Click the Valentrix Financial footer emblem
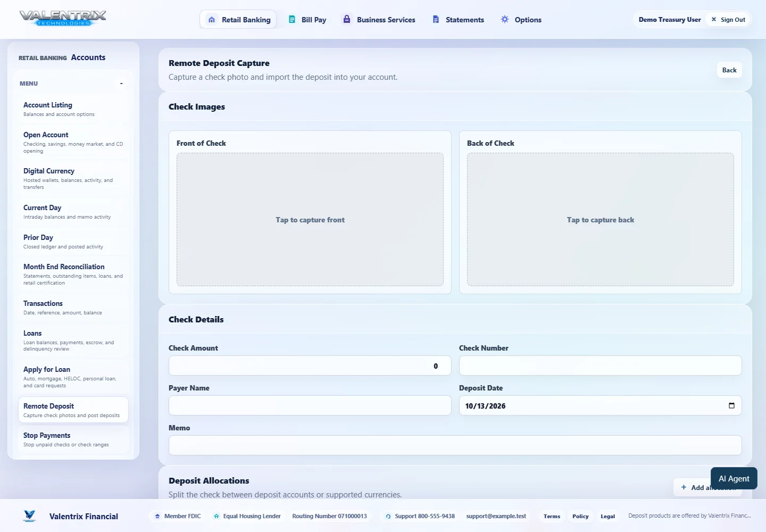 pos(30,516)
